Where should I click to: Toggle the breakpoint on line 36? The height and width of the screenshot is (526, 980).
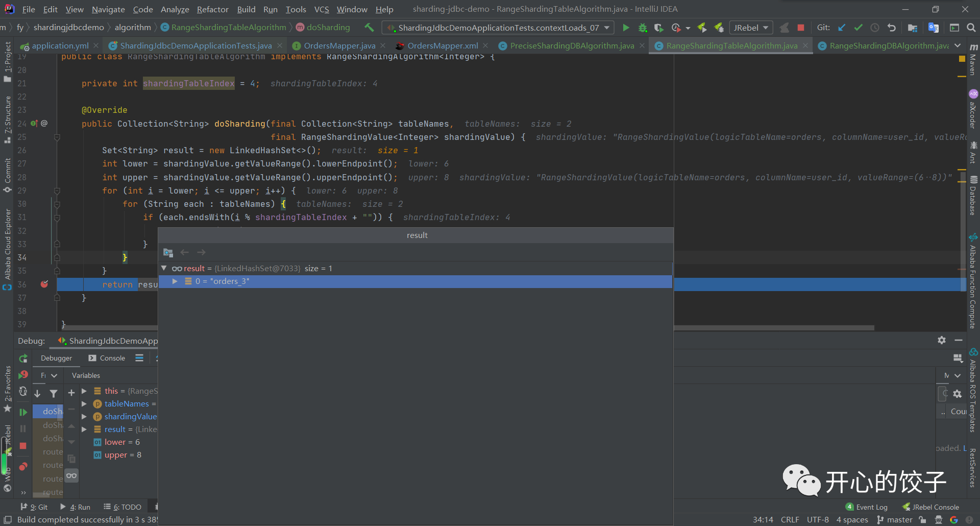pyautogui.click(x=44, y=284)
